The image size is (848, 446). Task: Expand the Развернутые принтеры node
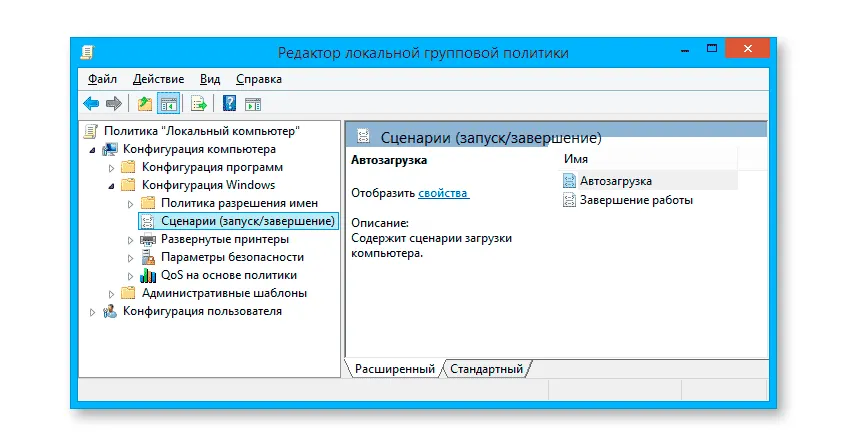pos(130,240)
